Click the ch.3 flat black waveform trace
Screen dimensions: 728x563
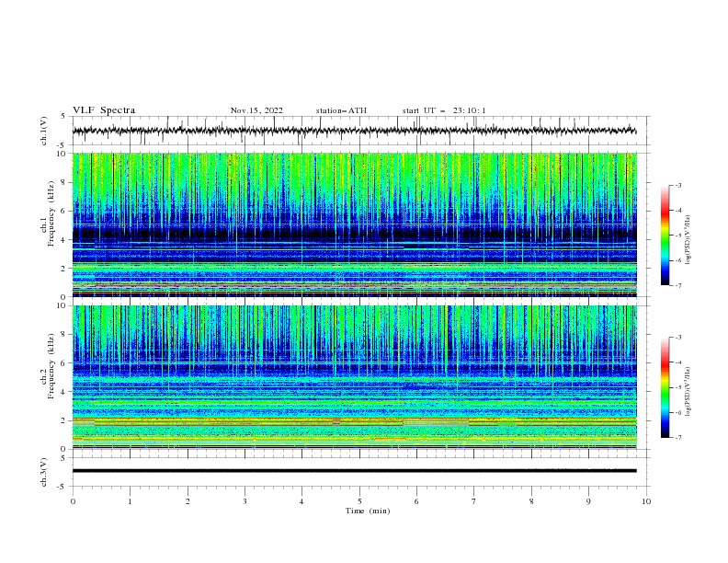tap(355, 471)
